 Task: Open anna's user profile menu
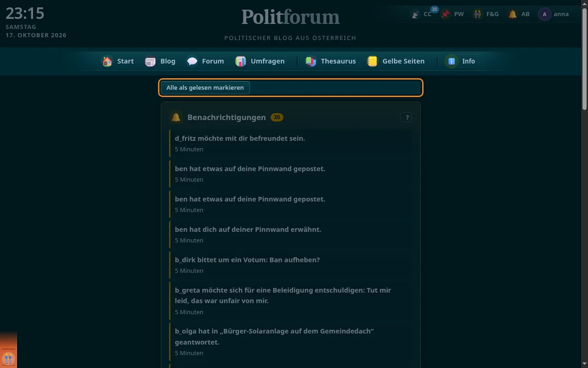(554, 14)
